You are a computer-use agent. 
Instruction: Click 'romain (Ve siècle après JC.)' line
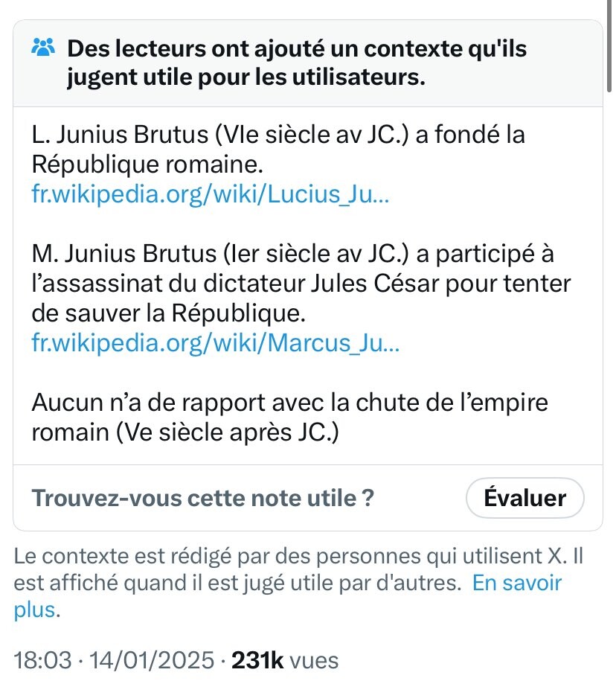click(x=185, y=432)
